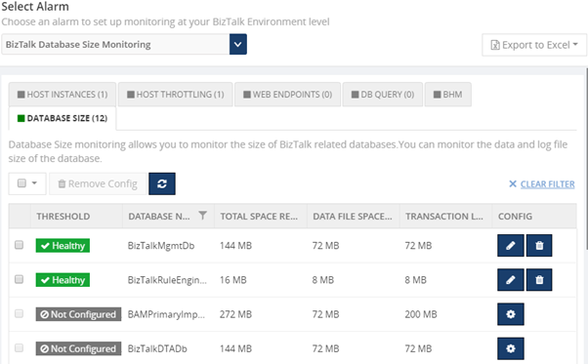Select the BizTalkMgmtDb name cell
Image resolution: width=588 pixels, height=364 pixels.
tap(161, 246)
